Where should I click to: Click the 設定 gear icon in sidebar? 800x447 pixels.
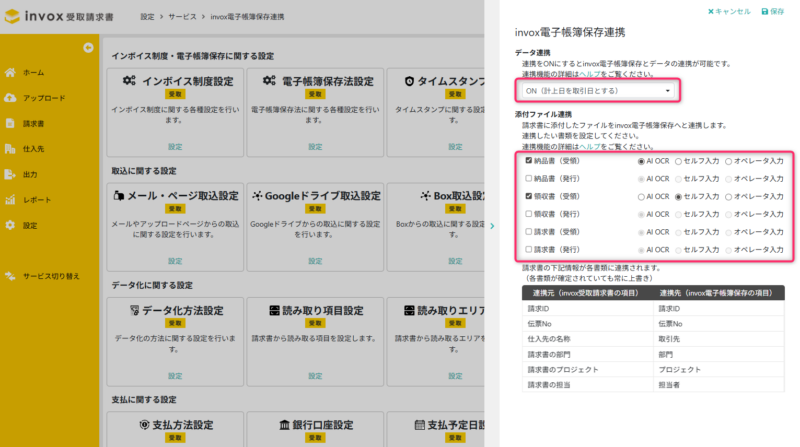point(10,225)
